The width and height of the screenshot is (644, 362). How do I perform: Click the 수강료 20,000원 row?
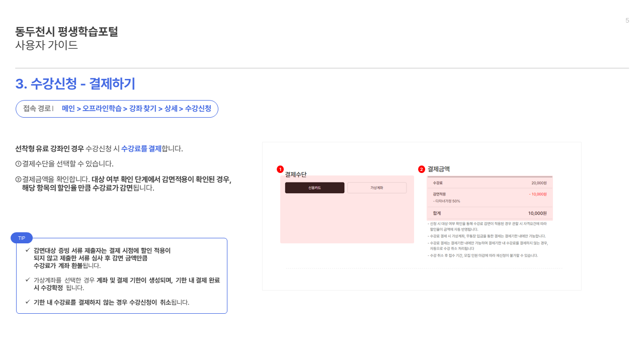(490, 183)
